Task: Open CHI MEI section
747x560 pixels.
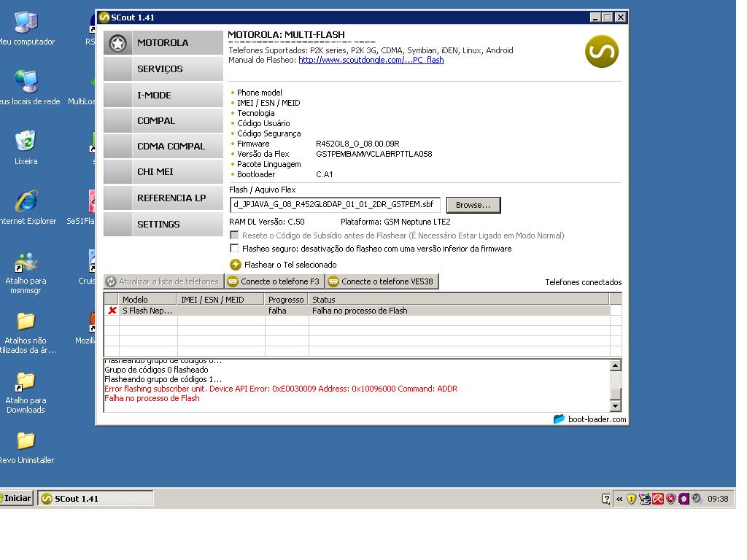Action: click(163, 172)
